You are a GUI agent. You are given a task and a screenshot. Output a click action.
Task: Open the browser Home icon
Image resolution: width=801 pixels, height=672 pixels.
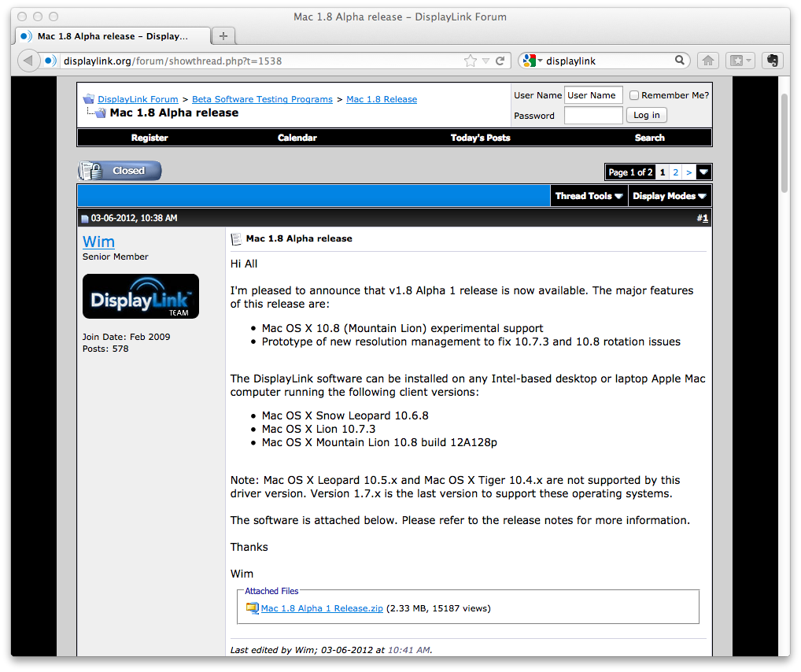(x=708, y=61)
